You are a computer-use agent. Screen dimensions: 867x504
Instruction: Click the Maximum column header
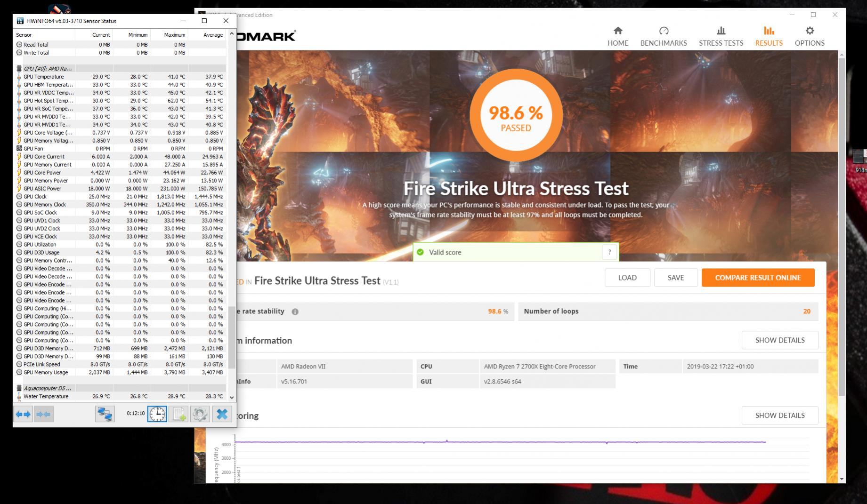coord(169,35)
